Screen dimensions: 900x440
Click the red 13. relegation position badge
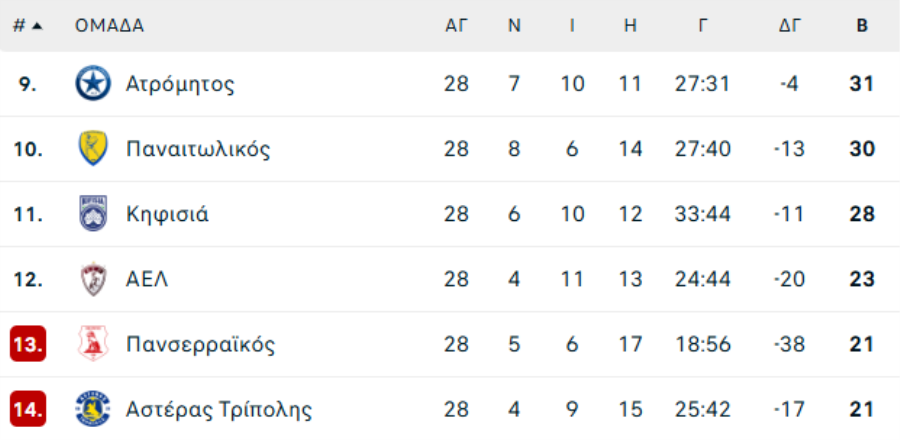[28, 345]
